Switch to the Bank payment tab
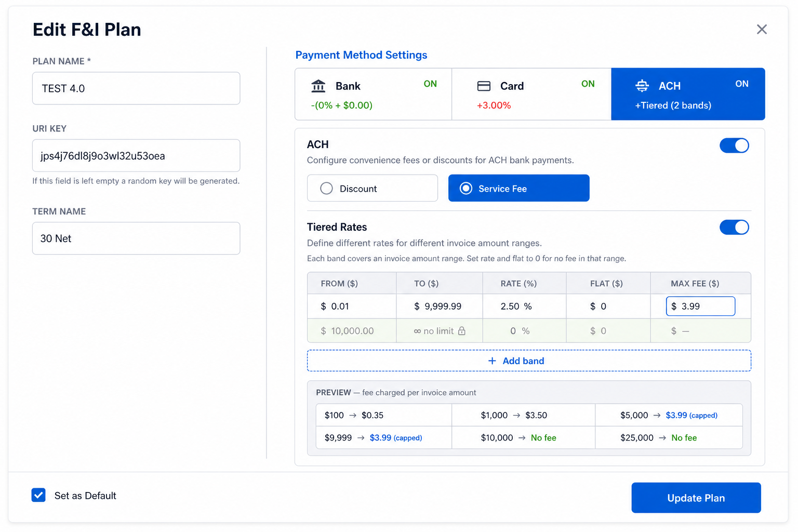Screen dimensions: 798x532 [373, 94]
